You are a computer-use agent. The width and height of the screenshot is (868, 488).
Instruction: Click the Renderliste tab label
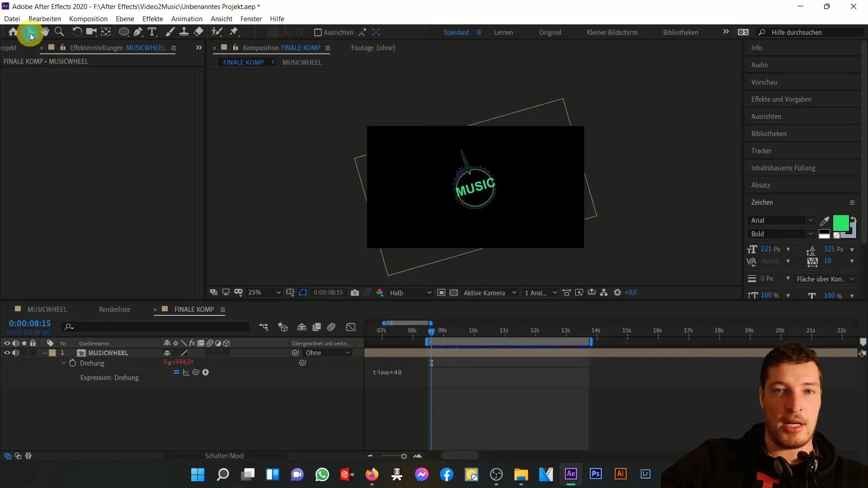point(114,309)
